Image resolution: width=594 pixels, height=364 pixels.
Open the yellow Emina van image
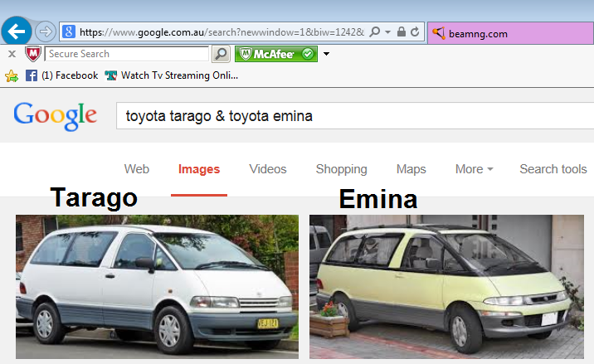coord(446,287)
